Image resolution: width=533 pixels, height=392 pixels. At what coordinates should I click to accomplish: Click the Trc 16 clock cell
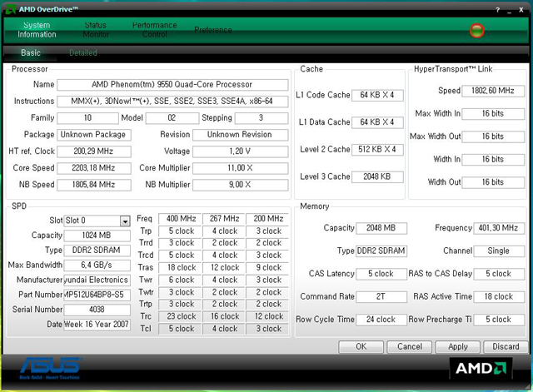224,316
